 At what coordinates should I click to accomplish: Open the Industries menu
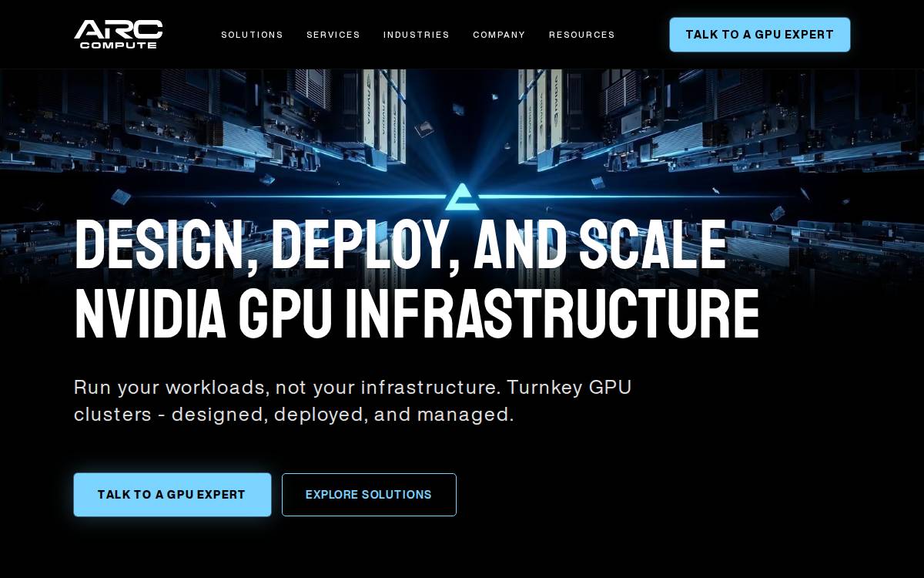(417, 35)
